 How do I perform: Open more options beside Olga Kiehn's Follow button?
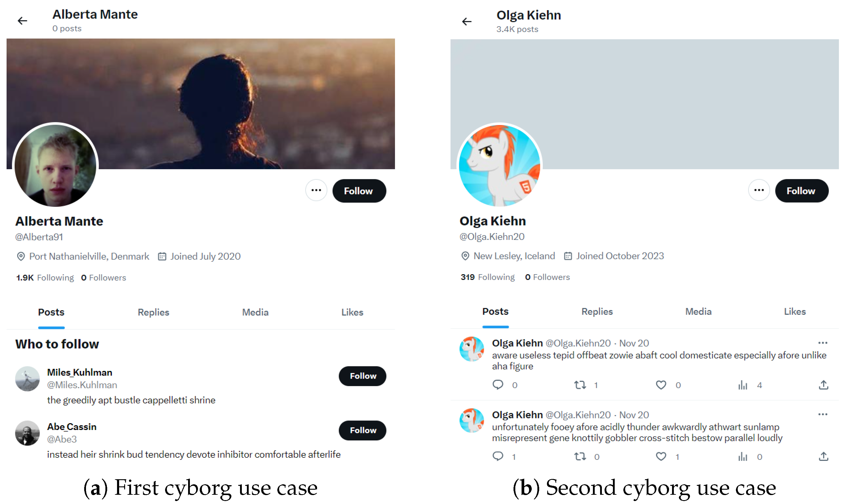[x=759, y=190]
